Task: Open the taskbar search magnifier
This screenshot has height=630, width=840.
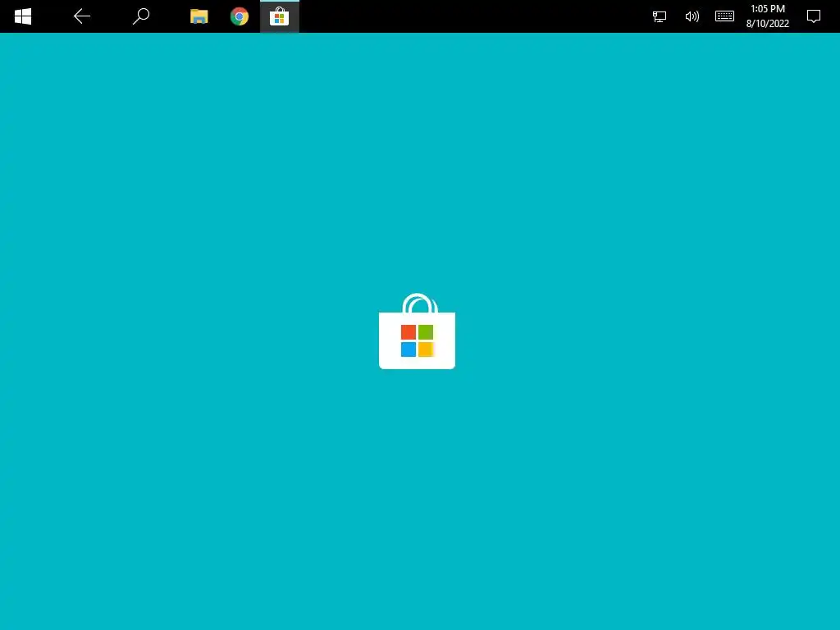Action: coord(141,16)
